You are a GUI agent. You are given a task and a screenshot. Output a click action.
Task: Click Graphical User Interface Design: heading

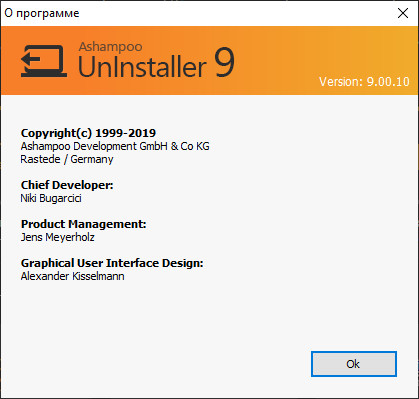pyautogui.click(x=112, y=263)
